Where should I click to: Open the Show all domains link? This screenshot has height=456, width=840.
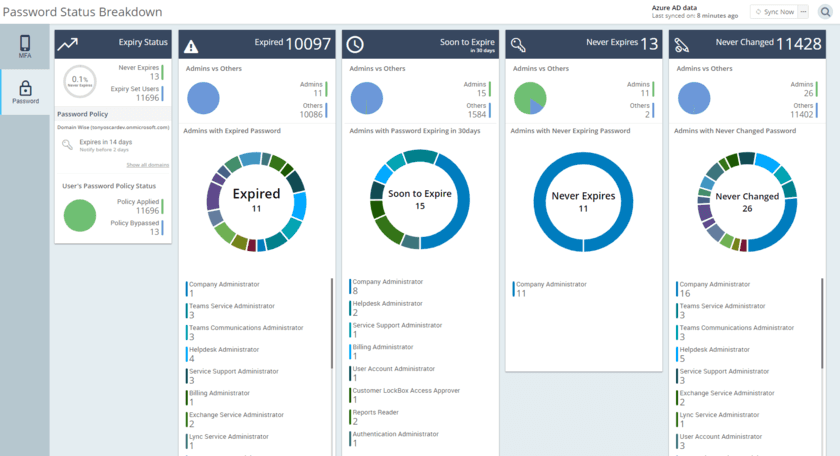(x=147, y=164)
